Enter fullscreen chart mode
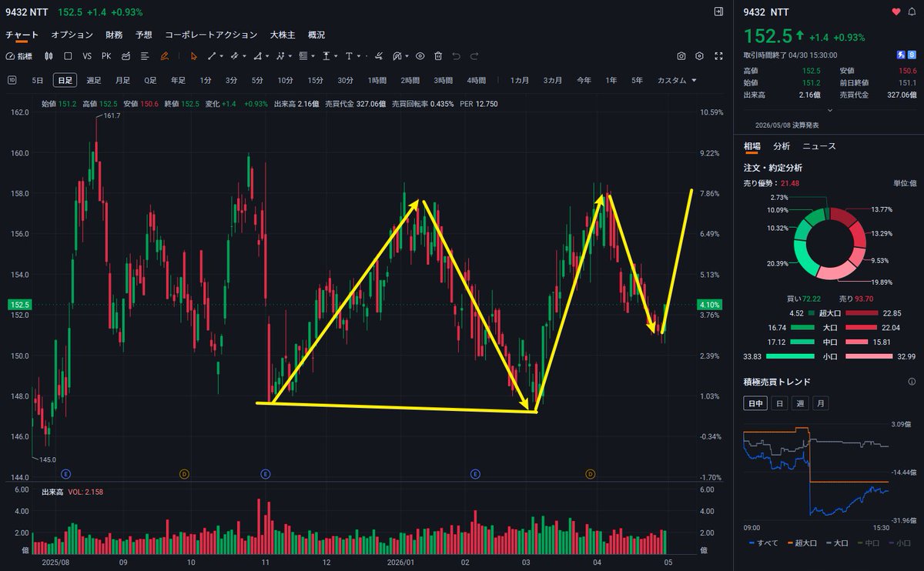The width and height of the screenshot is (924, 571). [718, 56]
